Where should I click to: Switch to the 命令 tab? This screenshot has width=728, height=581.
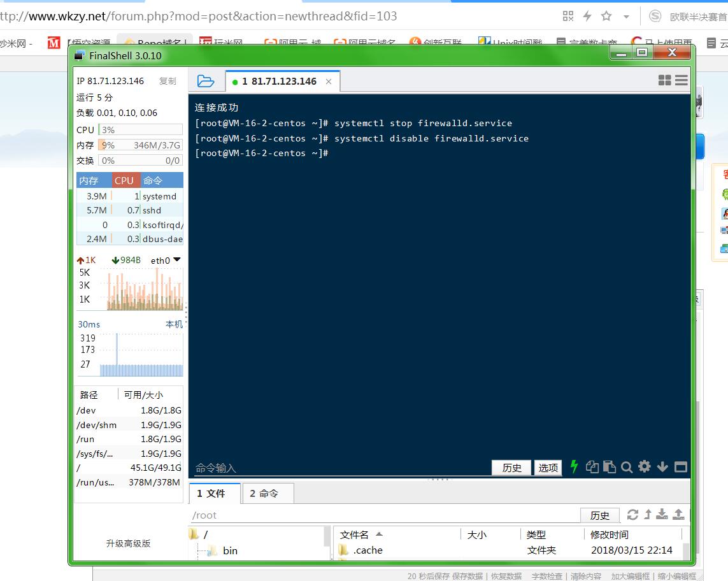pyautogui.click(x=264, y=493)
